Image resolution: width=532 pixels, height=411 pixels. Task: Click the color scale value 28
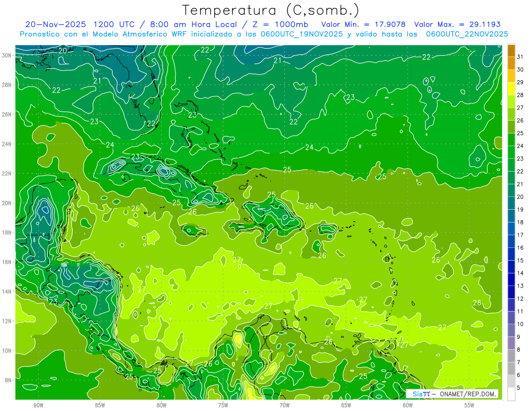[x=520, y=95]
